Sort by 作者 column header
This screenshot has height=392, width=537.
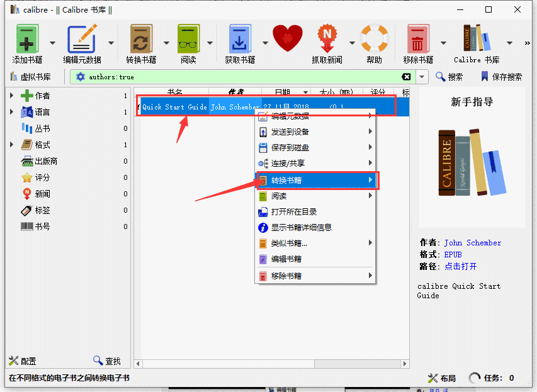coord(235,92)
